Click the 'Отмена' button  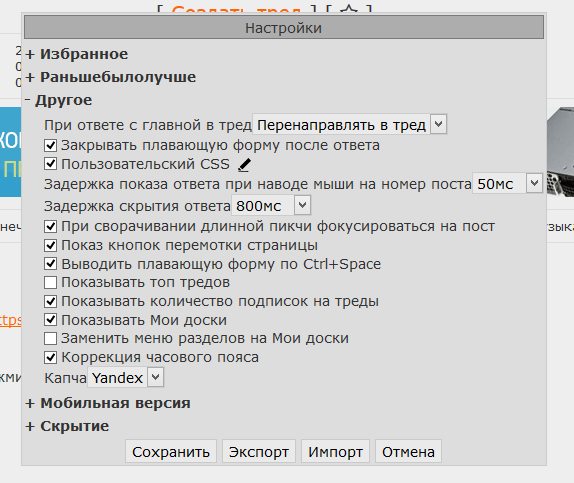[x=408, y=452]
